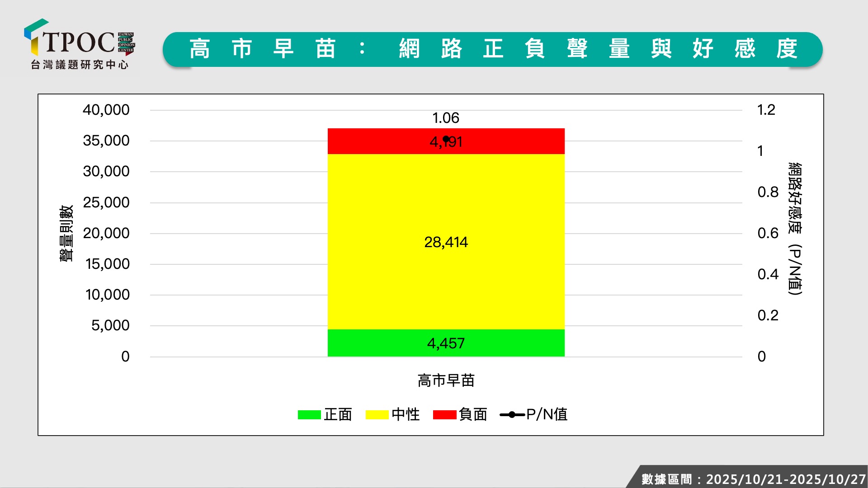Click the 0.6 right axis tick label
Image resolution: width=868 pixels, height=488 pixels.
[x=768, y=233]
